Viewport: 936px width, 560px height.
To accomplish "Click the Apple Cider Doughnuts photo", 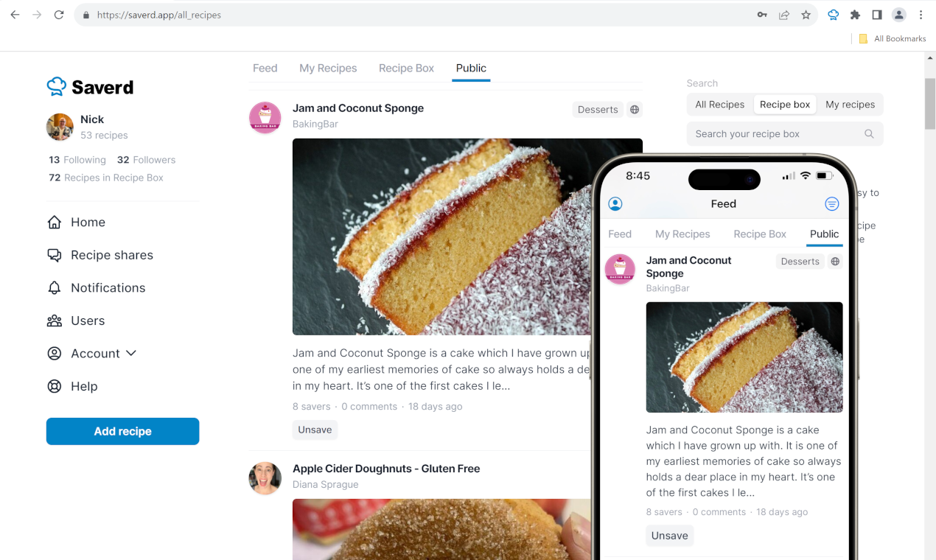I will click(x=442, y=529).
